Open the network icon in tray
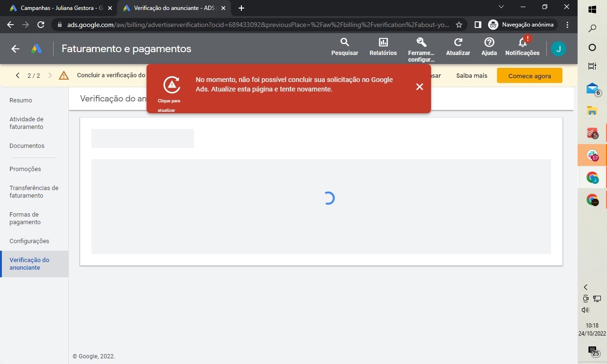Viewport: 607px width, 364px height. [x=597, y=299]
